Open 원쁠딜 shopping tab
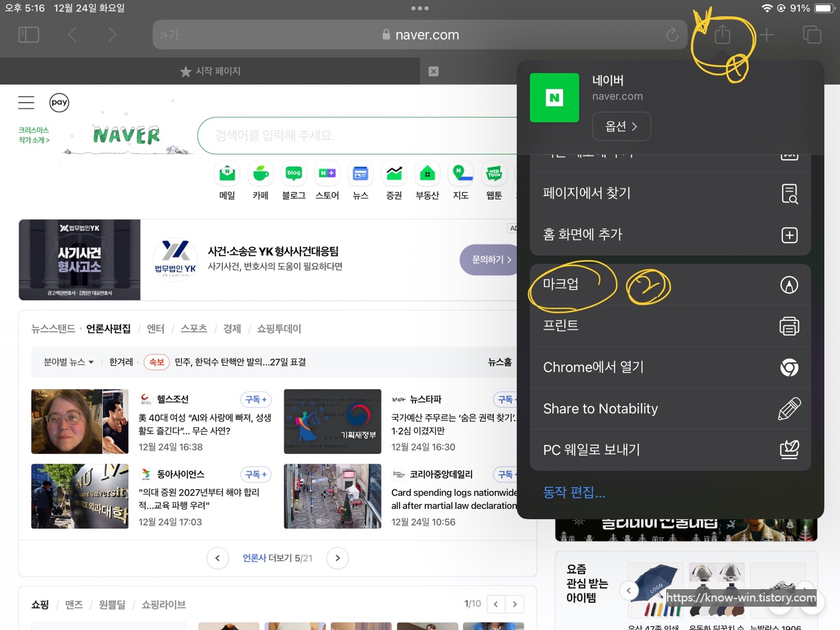The width and height of the screenshot is (840, 630). (113, 605)
